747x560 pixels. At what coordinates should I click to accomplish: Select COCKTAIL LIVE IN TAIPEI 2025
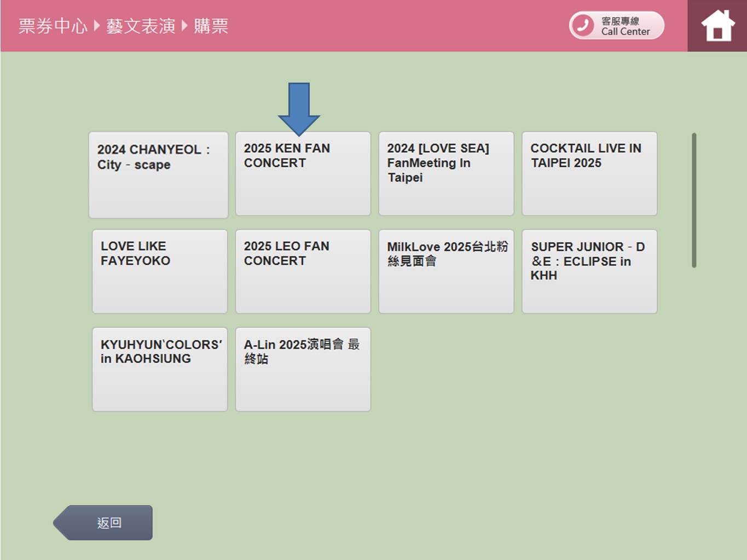tap(589, 174)
